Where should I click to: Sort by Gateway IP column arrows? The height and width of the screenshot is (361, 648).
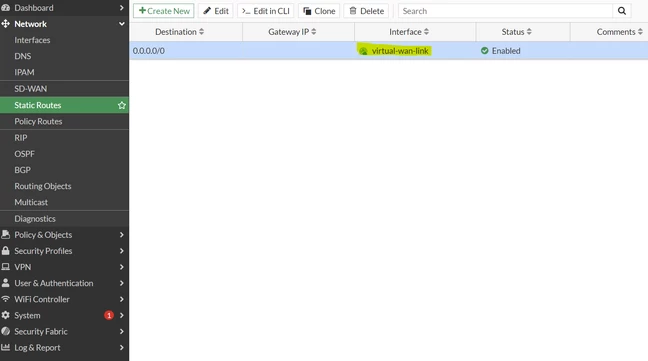pos(314,32)
